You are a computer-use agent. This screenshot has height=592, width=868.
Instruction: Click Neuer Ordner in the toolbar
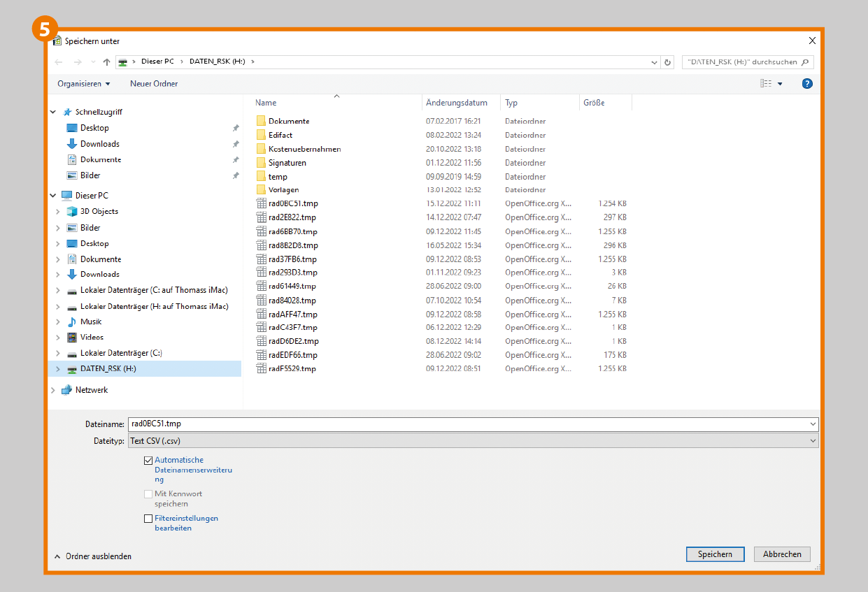154,84
